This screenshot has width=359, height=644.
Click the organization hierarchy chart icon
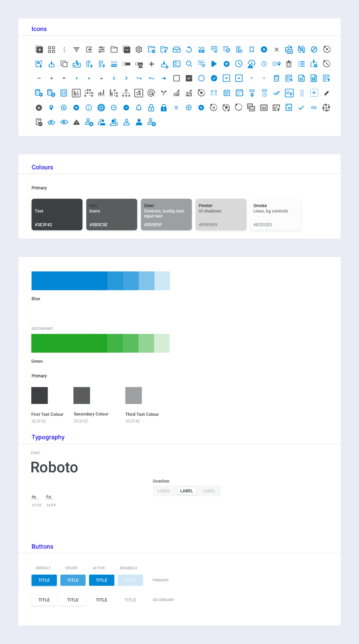[126, 93]
